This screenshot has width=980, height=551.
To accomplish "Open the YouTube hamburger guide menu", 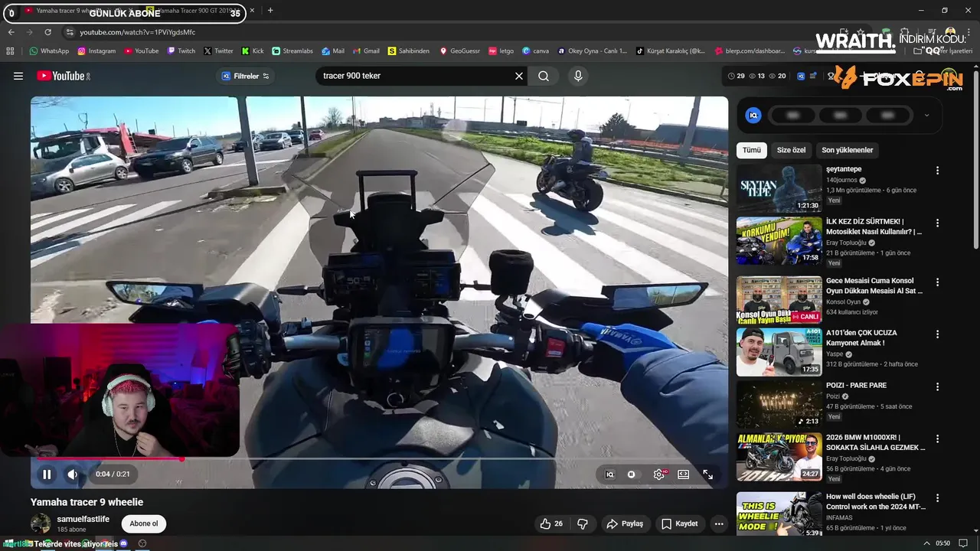I will pos(18,76).
